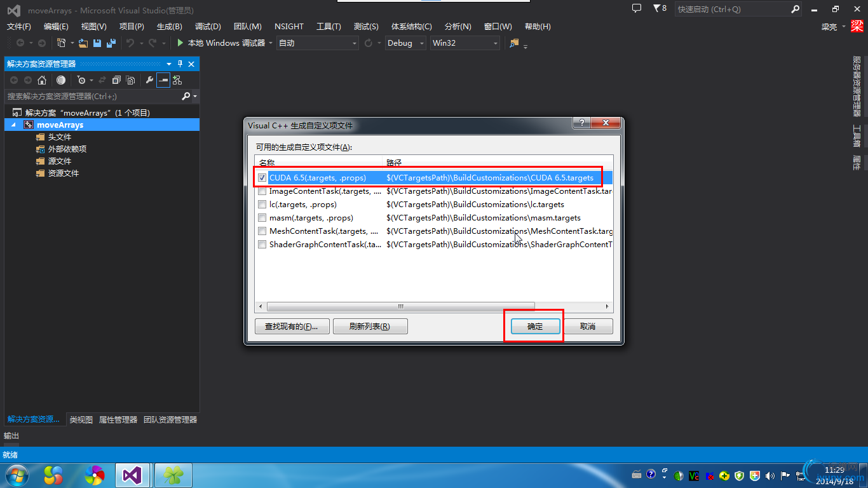Open the NSIGHT menu
This screenshot has width=868, height=488.
coord(289,26)
